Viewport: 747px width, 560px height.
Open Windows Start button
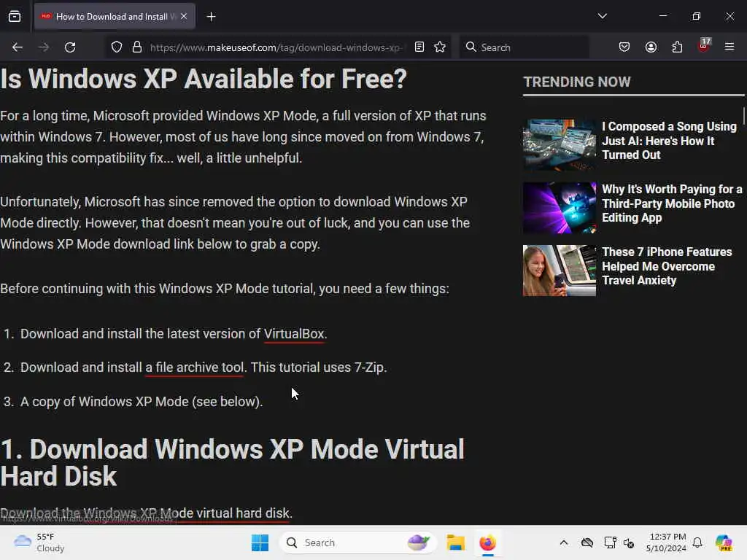[260, 542]
